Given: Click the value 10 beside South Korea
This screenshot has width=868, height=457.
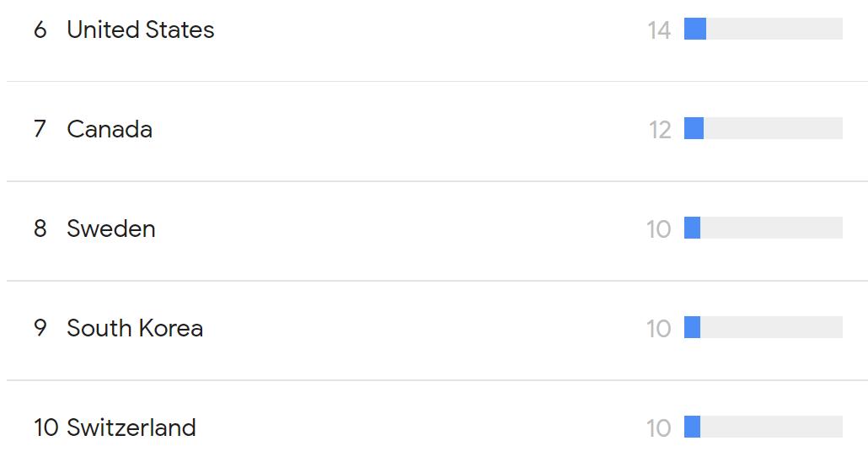Looking at the screenshot, I should click(659, 329).
